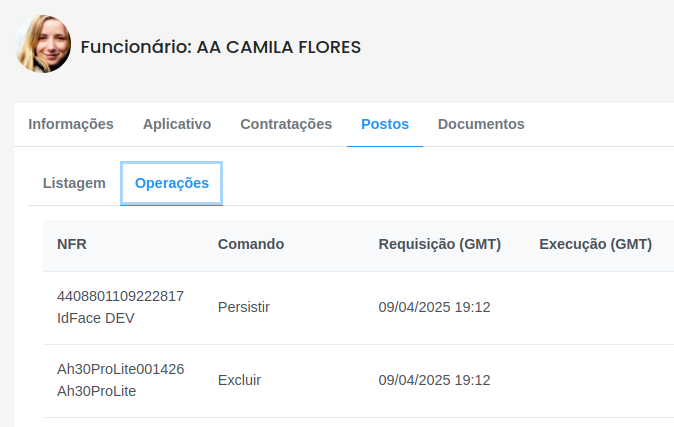
Task: Switch to the Aplicativo tab
Action: pos(177,124)
